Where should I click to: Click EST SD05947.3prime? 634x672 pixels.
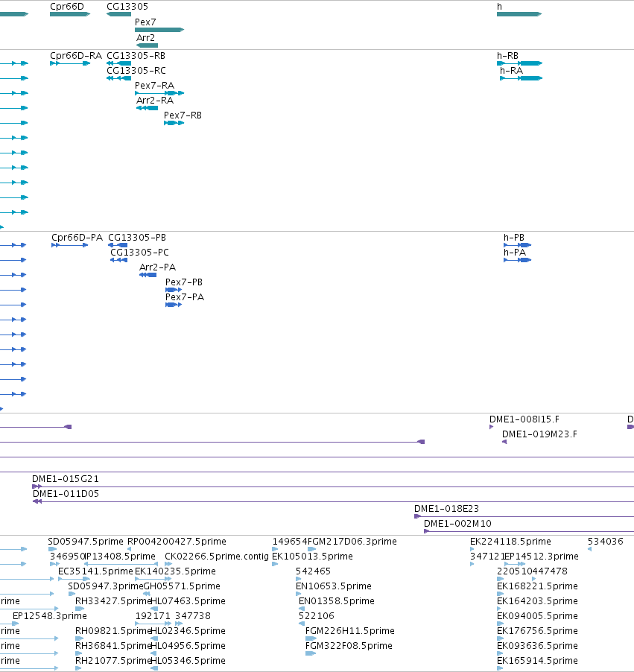point(72,594)
